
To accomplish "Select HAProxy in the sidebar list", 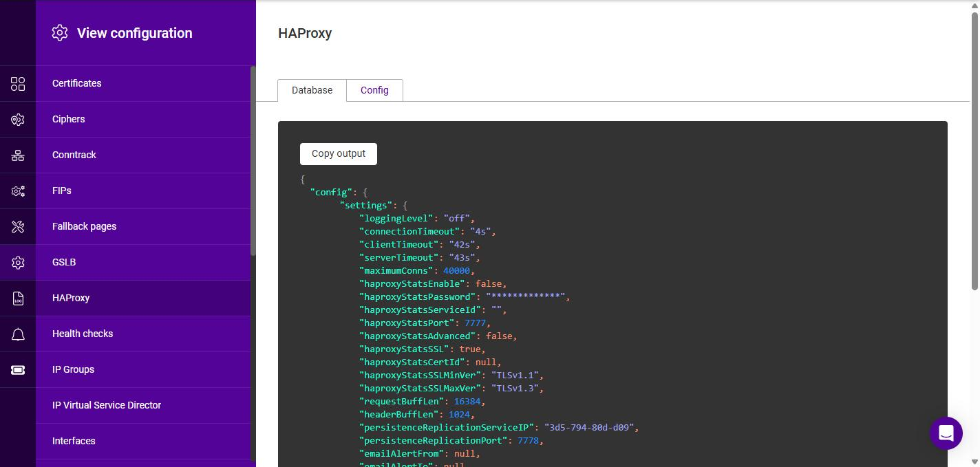I will (x=143, y=298).
